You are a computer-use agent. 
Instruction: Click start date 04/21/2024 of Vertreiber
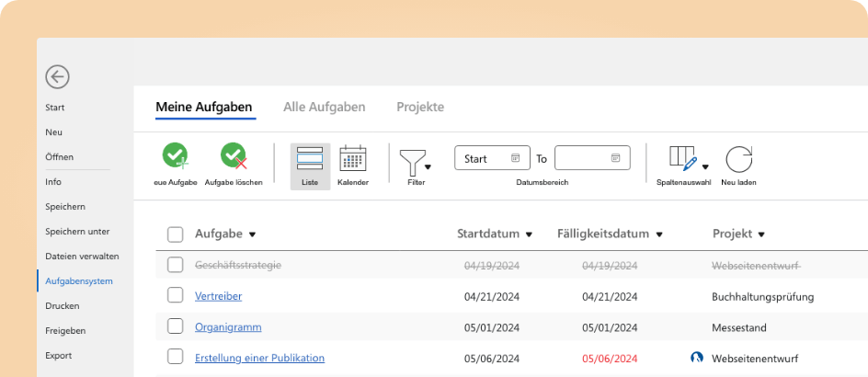tap(492, 297)
